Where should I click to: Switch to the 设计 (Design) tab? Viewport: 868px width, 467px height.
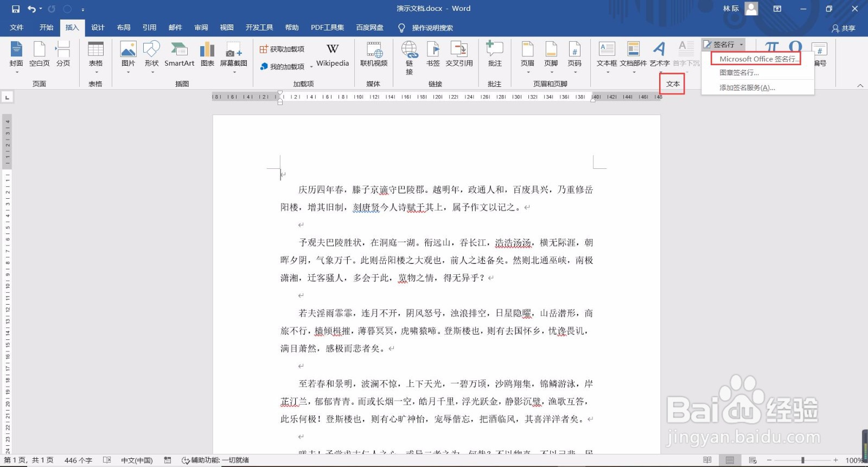[98, 28]
